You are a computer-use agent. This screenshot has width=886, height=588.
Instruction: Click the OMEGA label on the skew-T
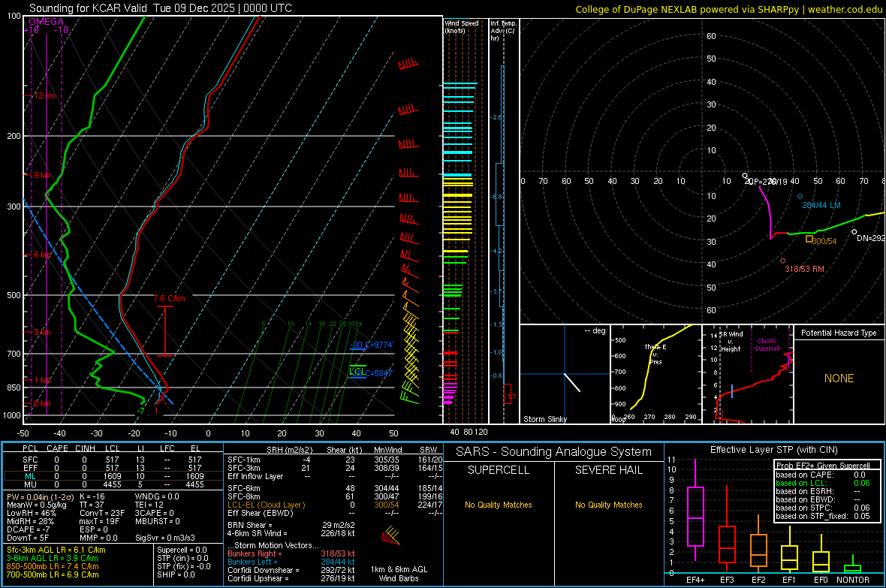(x=47, y=22)
